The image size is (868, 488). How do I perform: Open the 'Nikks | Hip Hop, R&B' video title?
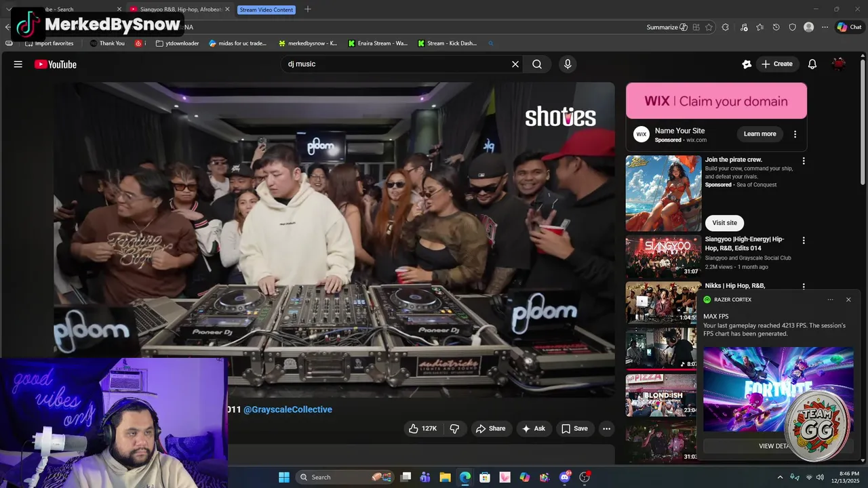click(735, 286)
